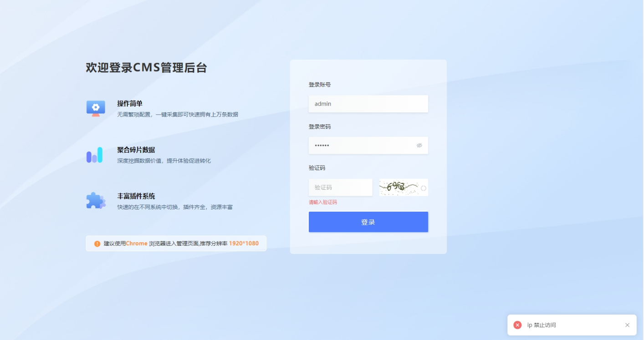The height and width of the screenshot is (340, 644).
Task: Close the ip 禁止访问 notification
Action: (627, 325)
